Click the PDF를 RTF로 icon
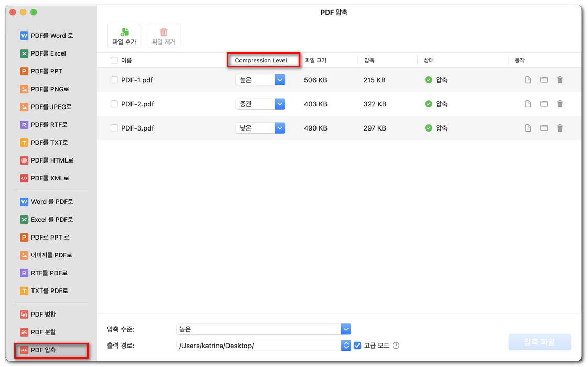Viewport: 588px width, 367px height. 24,125
